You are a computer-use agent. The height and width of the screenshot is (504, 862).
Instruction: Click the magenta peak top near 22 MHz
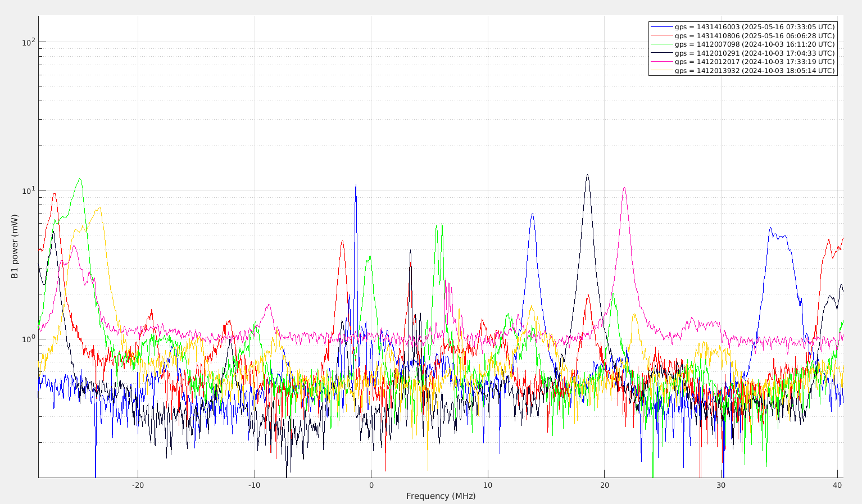click(x=624, y=188)
